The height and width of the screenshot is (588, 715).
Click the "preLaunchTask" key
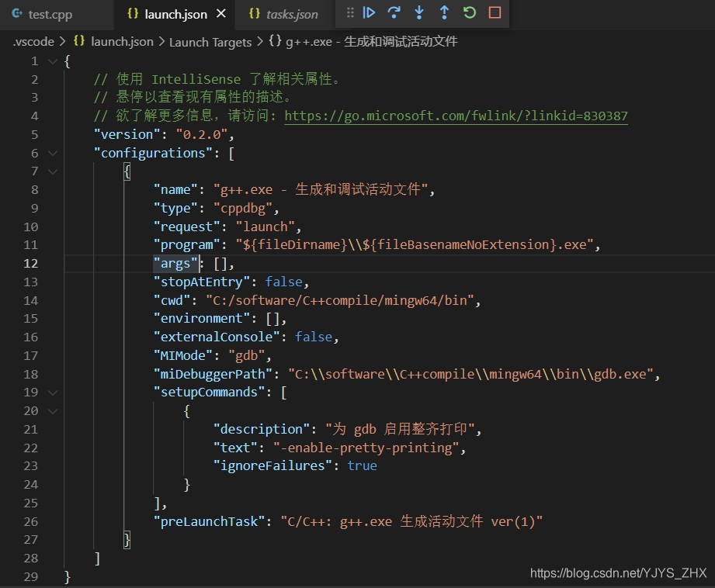coord(209,521)
